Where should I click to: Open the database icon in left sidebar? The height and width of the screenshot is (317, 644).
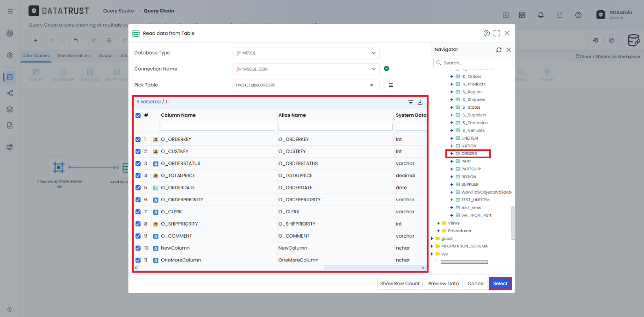click(10, 77)
